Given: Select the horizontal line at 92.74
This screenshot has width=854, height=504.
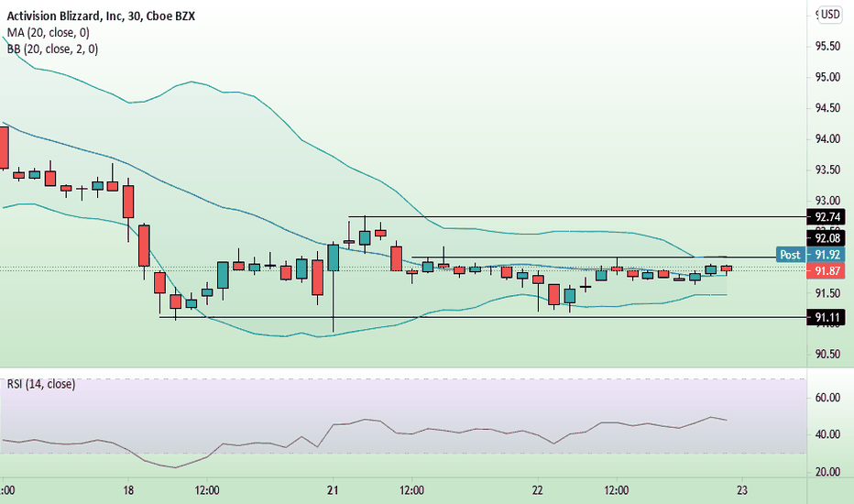Looking at the screenshot, I should (x=577, y=217).
